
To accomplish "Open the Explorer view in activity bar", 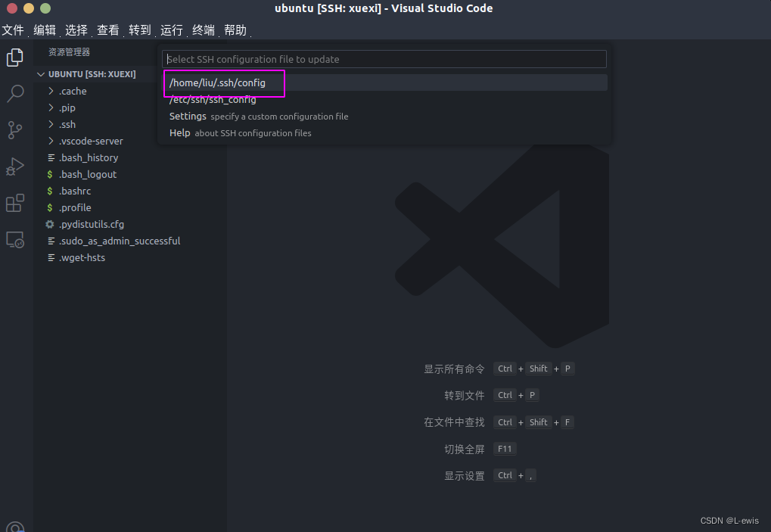I will 14,58.
